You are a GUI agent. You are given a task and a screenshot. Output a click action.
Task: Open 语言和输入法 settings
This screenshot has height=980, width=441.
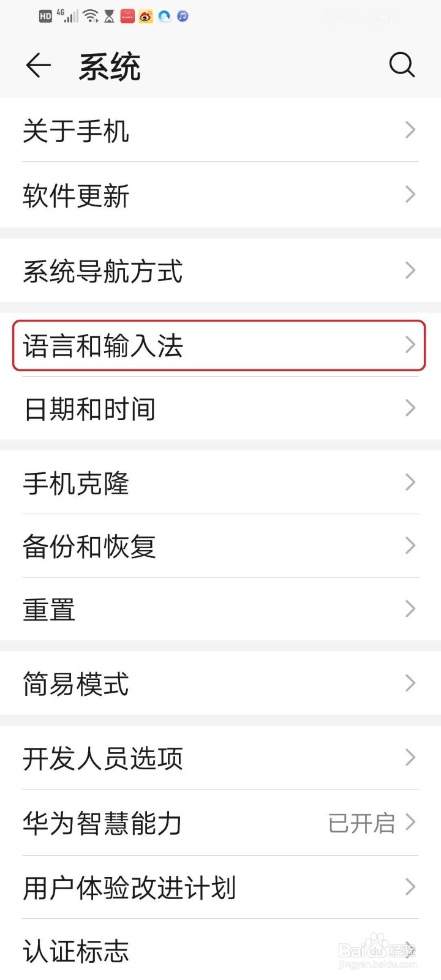(x=219, y=345)
